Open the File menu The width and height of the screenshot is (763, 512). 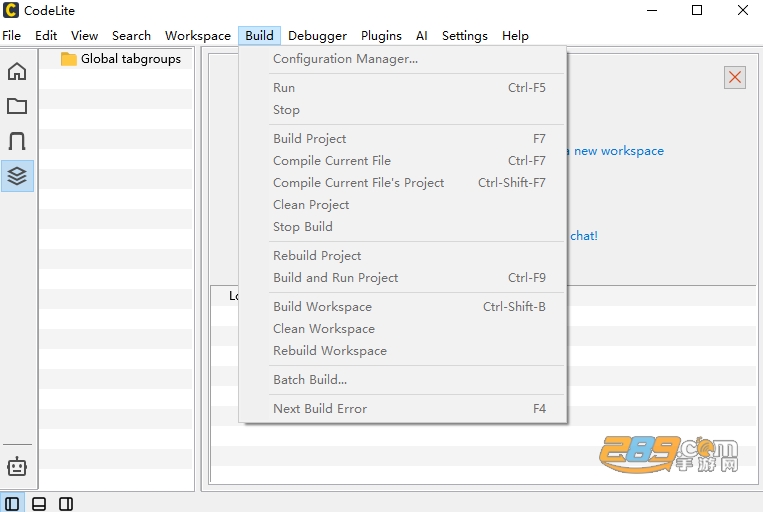tap(11, 36)
